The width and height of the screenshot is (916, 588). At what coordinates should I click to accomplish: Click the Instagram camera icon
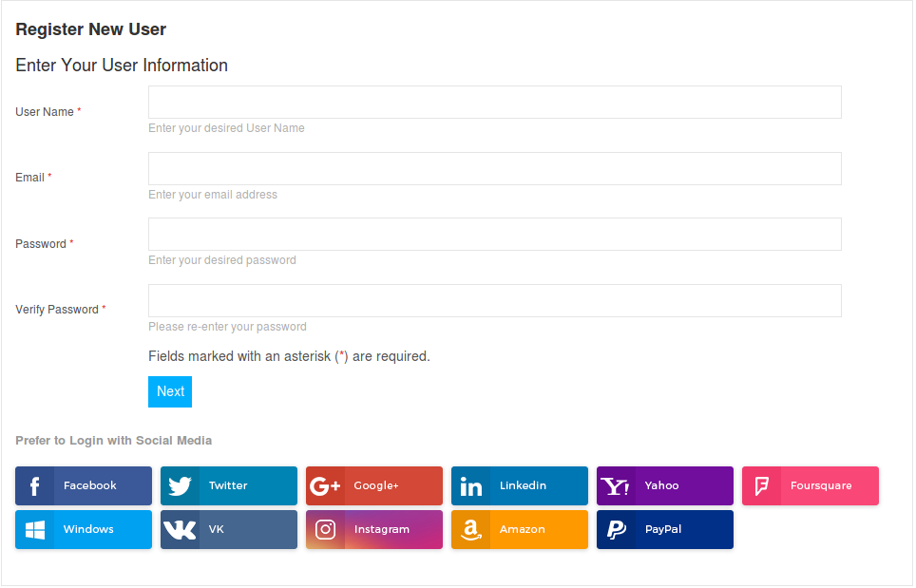point(325,530)
